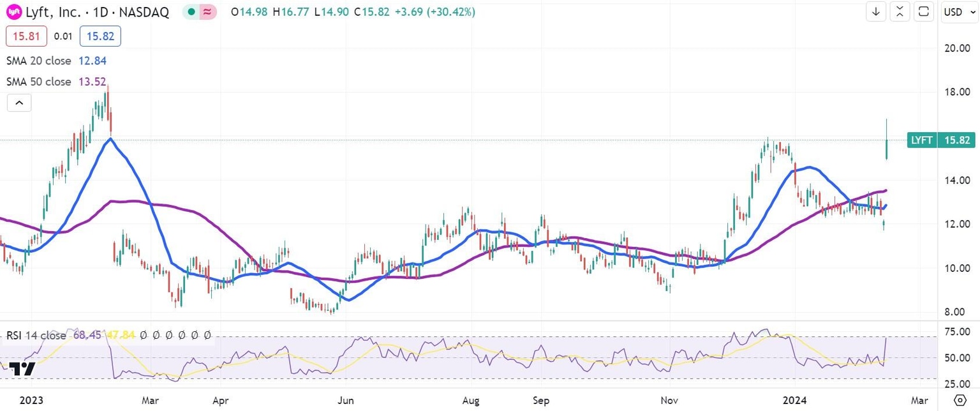Select the SMA 20 close indicator legend
Screen dimensions: 980x411
pyautogui.click(x=38, y=61)
